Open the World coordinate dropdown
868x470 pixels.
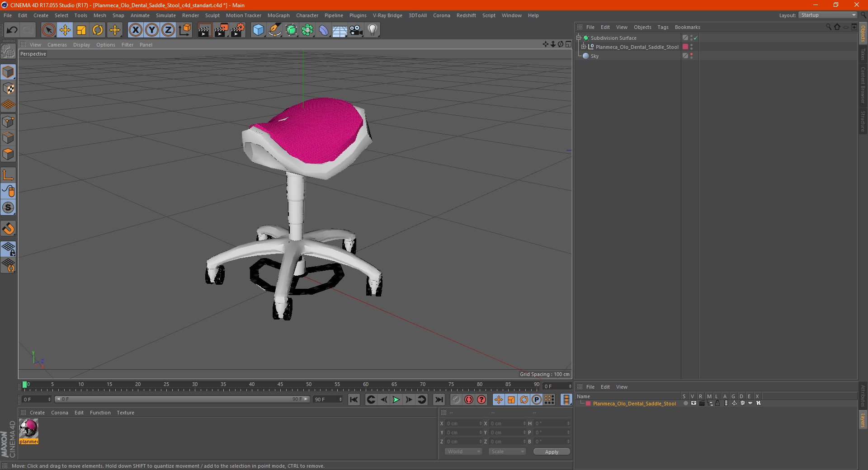[463, 451]
